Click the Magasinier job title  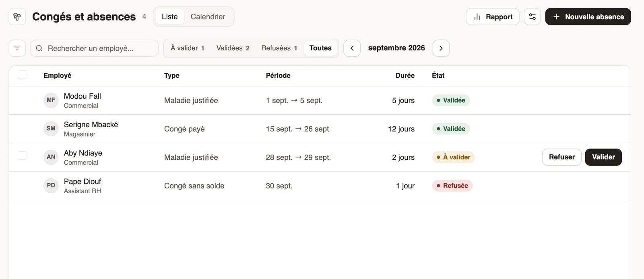[x=80, y=134]
